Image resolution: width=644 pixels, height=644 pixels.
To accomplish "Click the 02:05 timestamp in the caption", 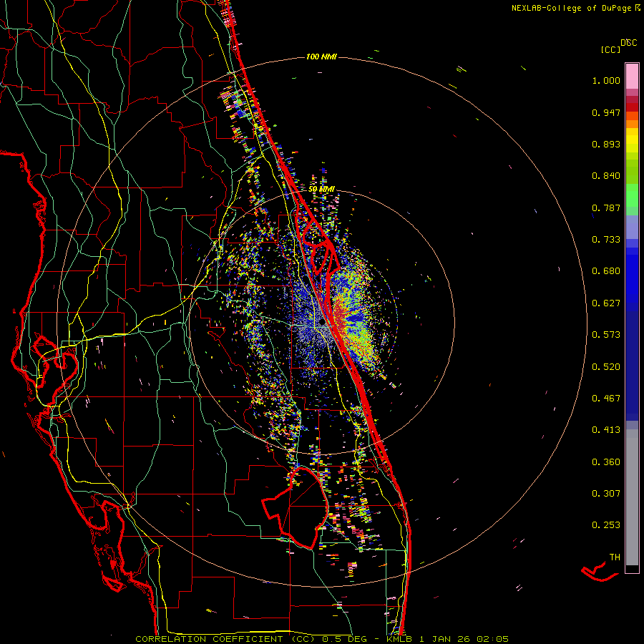I will (492, 639).
